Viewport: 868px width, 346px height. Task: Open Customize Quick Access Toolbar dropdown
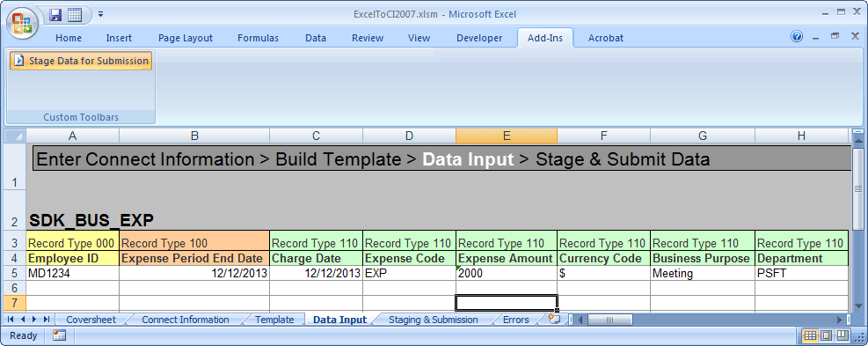(101, 15)
